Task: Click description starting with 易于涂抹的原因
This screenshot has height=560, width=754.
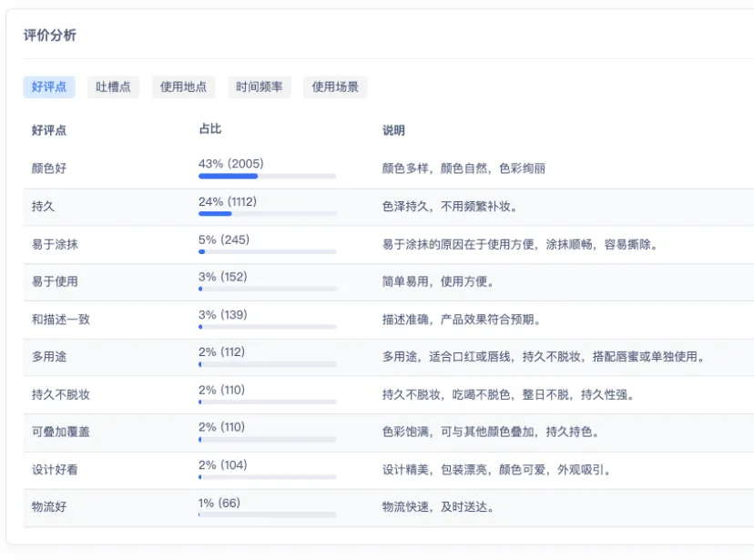Action: [520, 244]
